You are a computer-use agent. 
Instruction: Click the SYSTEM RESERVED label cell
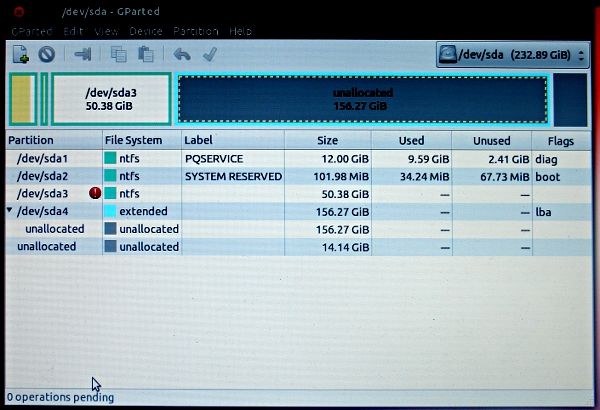[233, 176]
